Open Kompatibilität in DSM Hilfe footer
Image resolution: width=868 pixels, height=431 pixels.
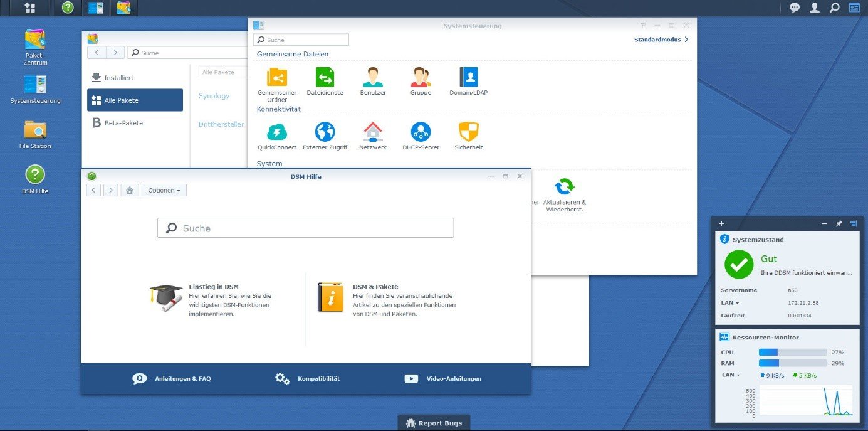pos(307,379)
